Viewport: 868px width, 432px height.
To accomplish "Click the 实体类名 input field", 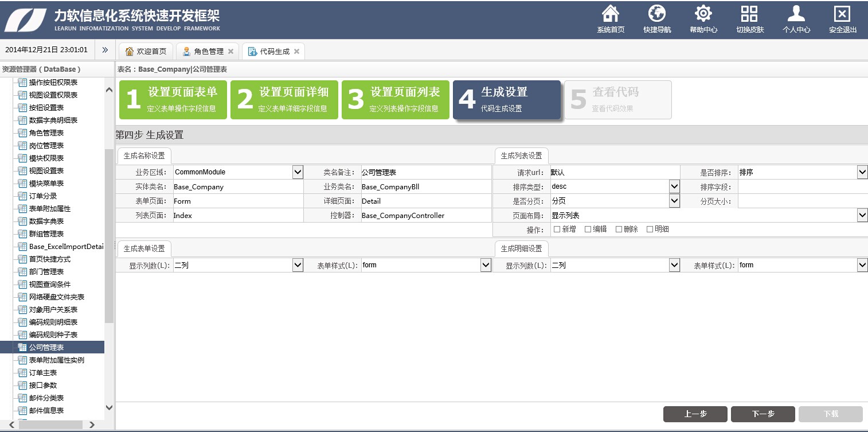I will tap(237, 186).
